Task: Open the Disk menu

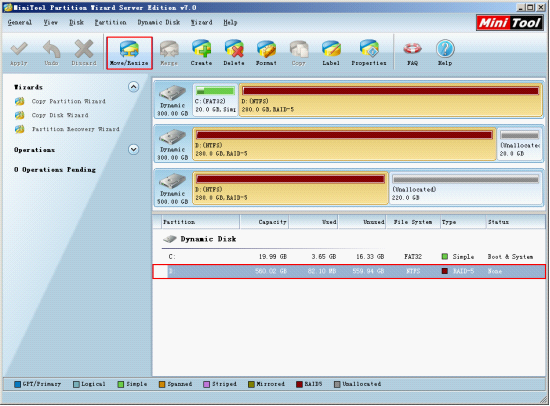Action: [x=76, y=22]
